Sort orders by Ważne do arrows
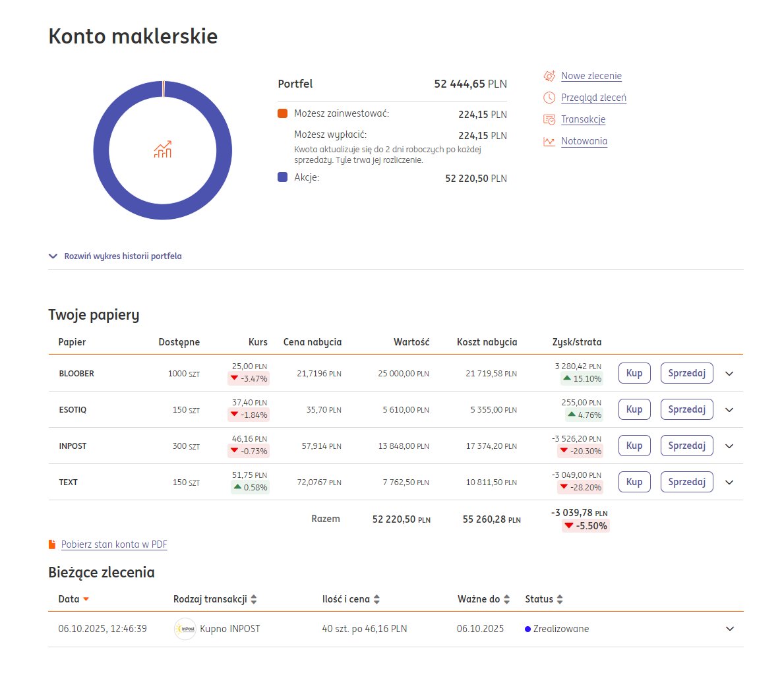Screen dimensions: 782x700 (x=506, y=599)
